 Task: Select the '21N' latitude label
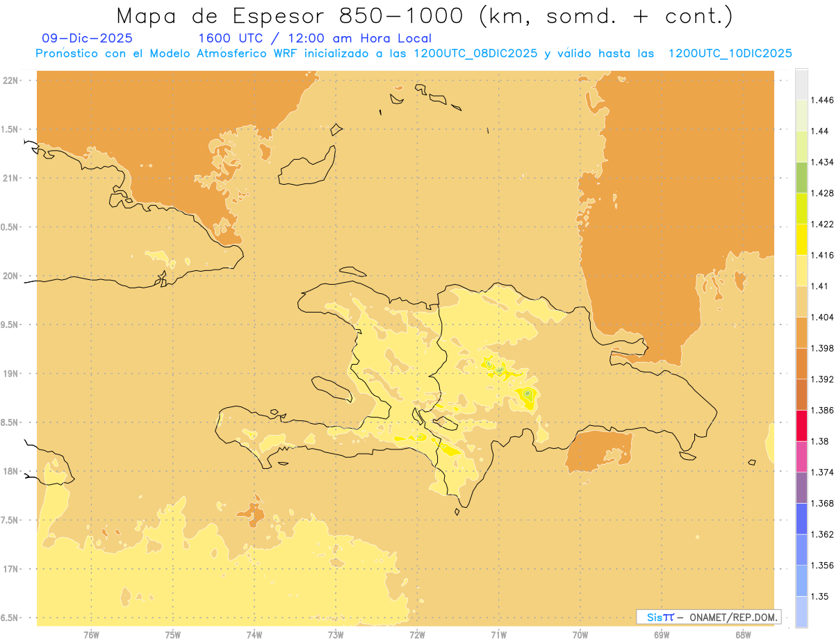click(10, 178)
